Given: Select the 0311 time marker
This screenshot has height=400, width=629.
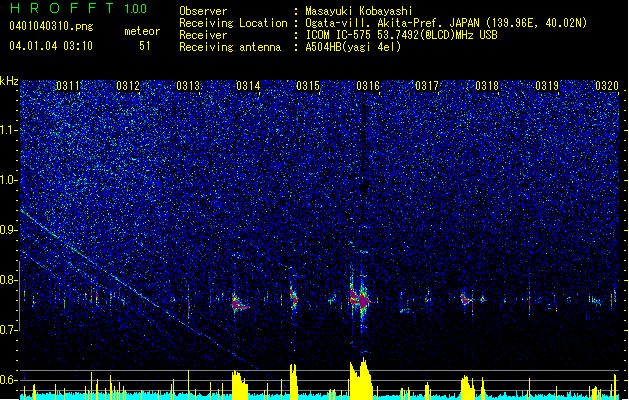Looking at the screenshot, I should tap(68, 85).
